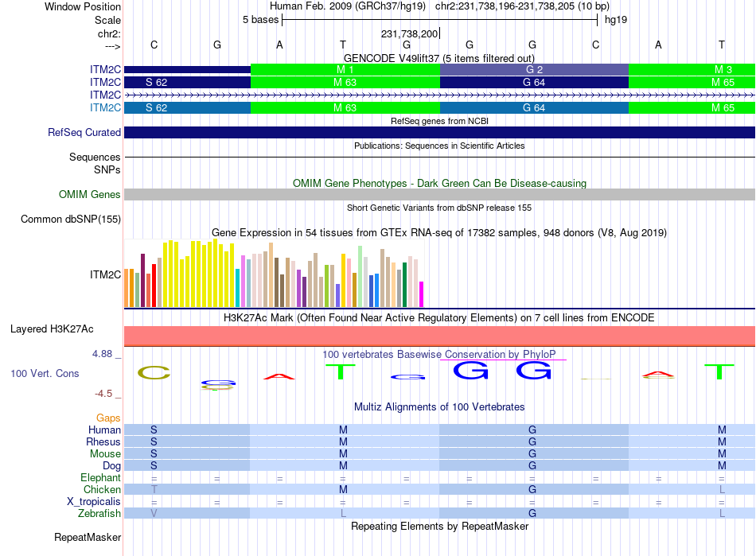Open 'Short Genetic Variants from dbSNP release 155' title

[x=439, y=208]
